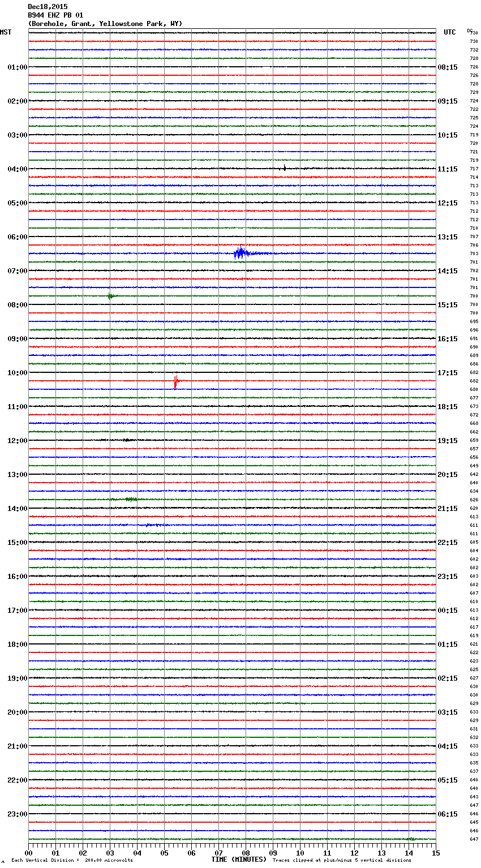
Task: Click the "08:15" UTC time label
Action: pos(448,67)
